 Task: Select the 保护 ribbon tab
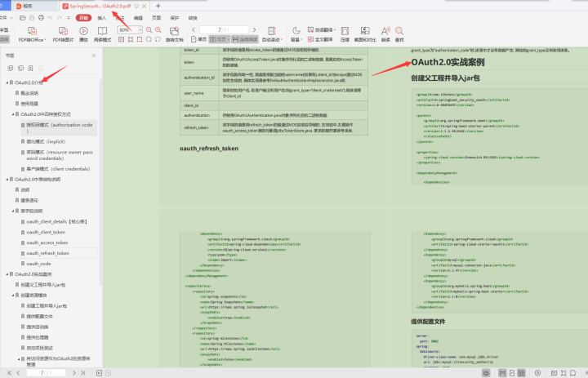coord(175,18)
